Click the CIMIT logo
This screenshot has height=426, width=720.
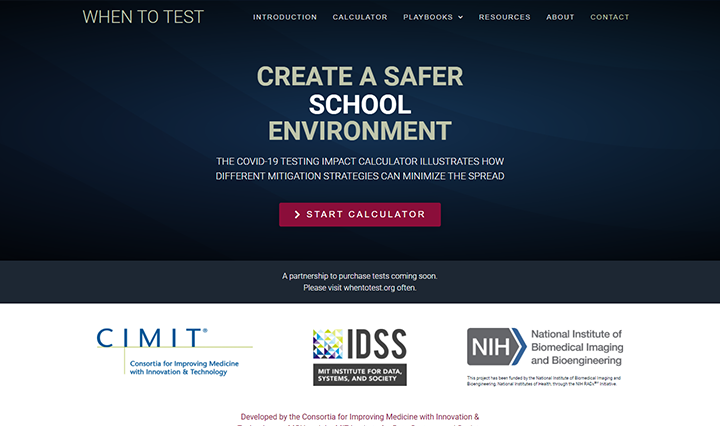coord(152,338)
